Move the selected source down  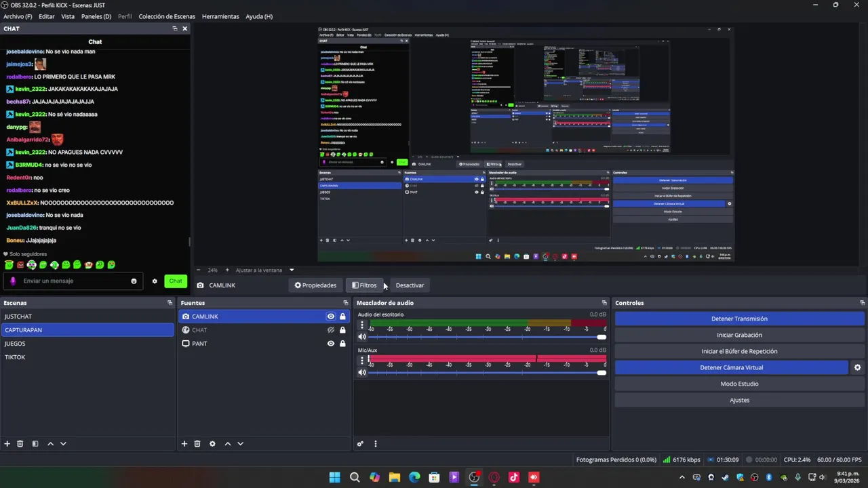240,444
